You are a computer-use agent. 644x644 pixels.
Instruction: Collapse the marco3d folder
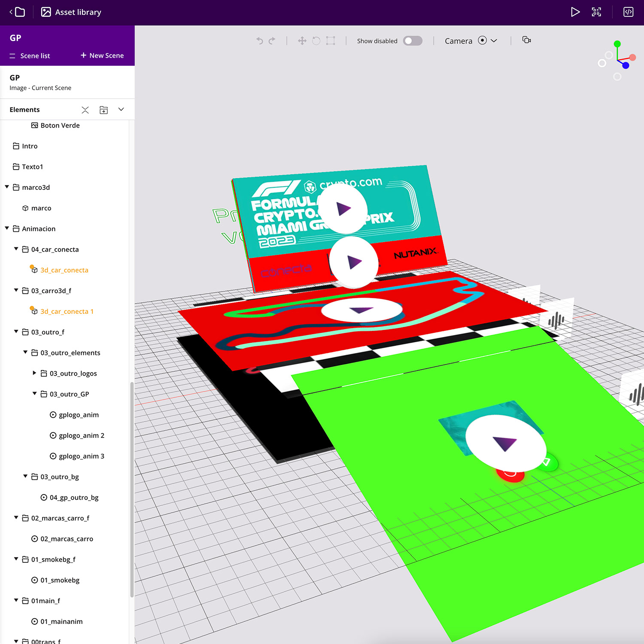pos(7,187)
